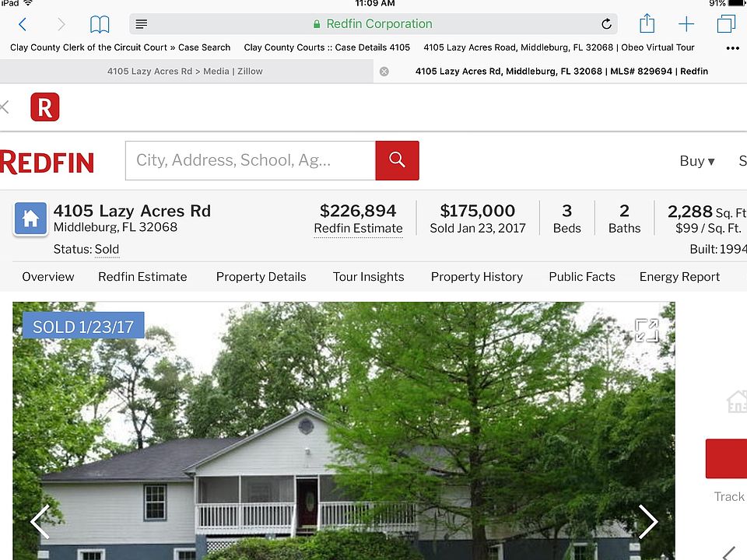Jump to Property History section
This screenshot has width=747, height=560.
(x=476, y=277)
